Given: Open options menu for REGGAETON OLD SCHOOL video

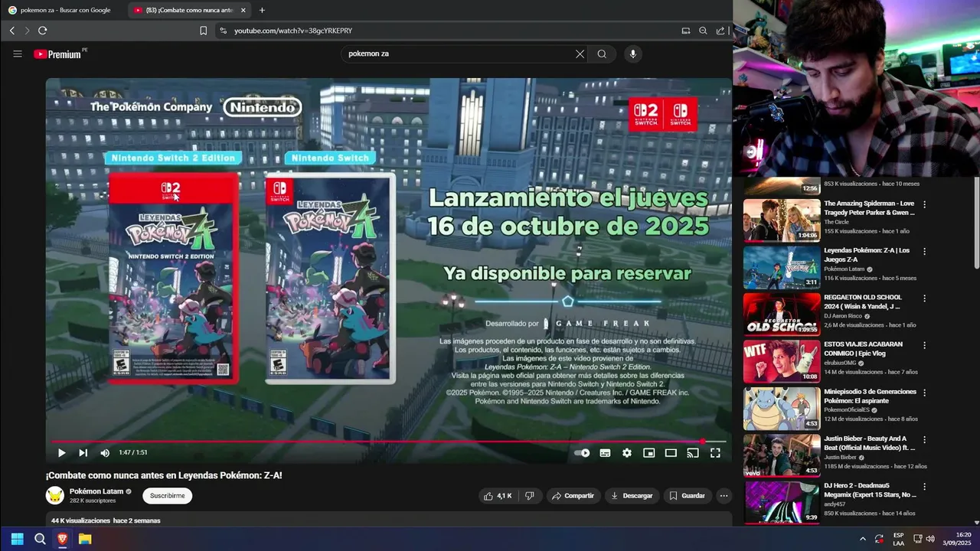Looking at the screenshot, I should [925, 298].
